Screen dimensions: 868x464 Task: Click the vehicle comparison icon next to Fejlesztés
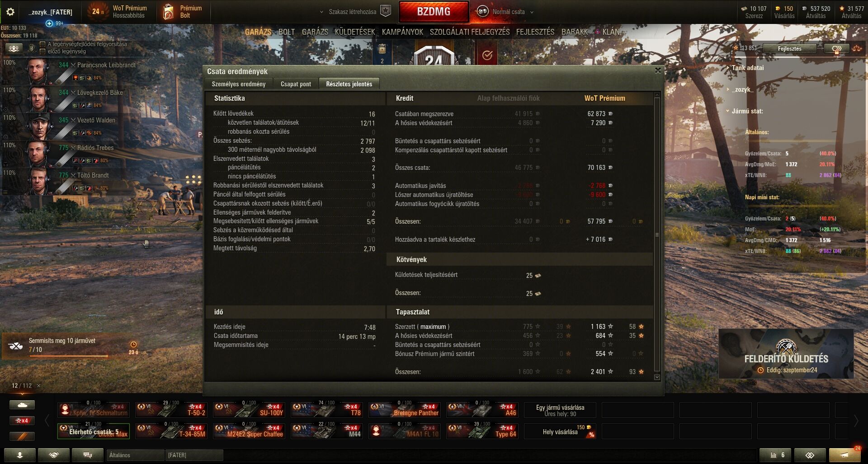(836, 48)
